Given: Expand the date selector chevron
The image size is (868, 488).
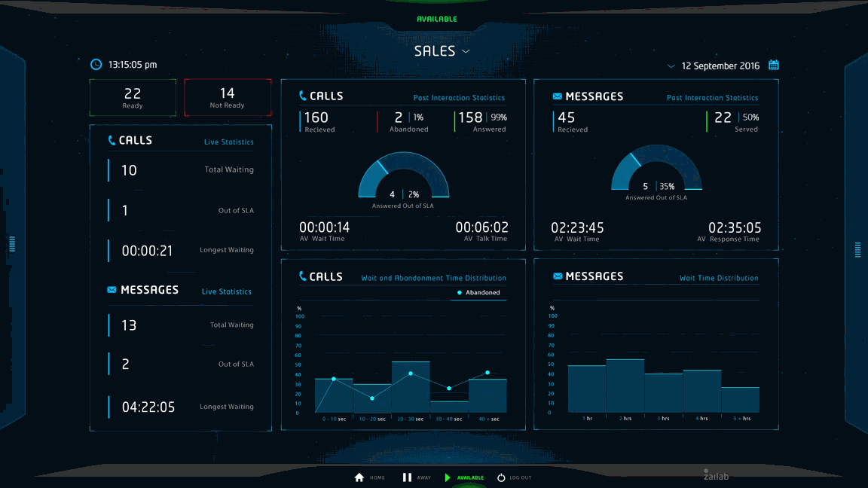Looking at the screenshot, I should pyautogui.click(x=670, y=66).
